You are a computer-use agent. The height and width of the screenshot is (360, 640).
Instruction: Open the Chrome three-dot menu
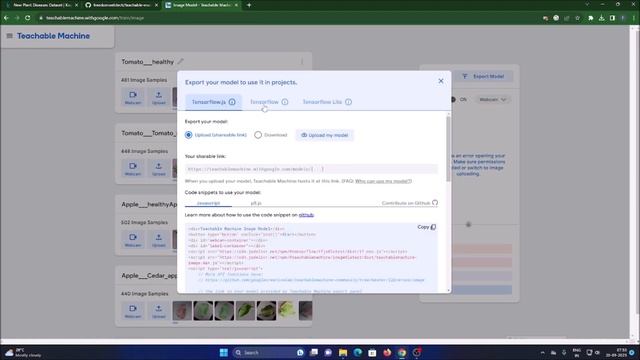click(633, 18)
